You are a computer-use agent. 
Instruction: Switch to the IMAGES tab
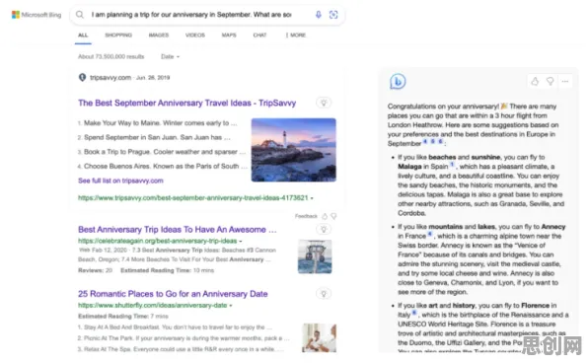[x=159, y=36]
